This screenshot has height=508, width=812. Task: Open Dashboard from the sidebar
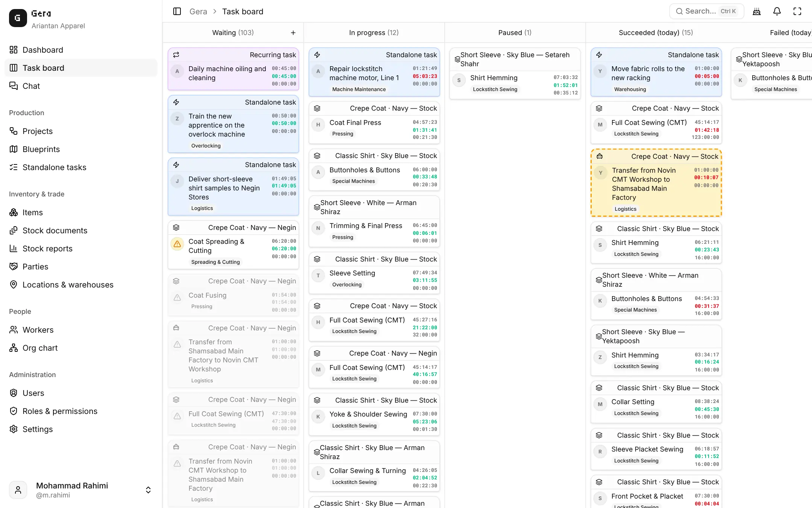click(x=81, y=50)
